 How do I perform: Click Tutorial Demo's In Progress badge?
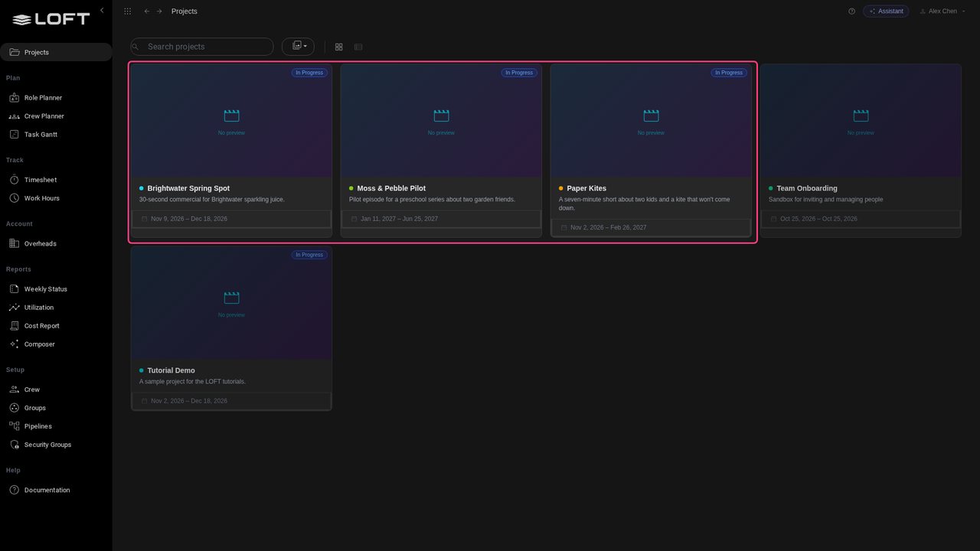click(309, 255)
